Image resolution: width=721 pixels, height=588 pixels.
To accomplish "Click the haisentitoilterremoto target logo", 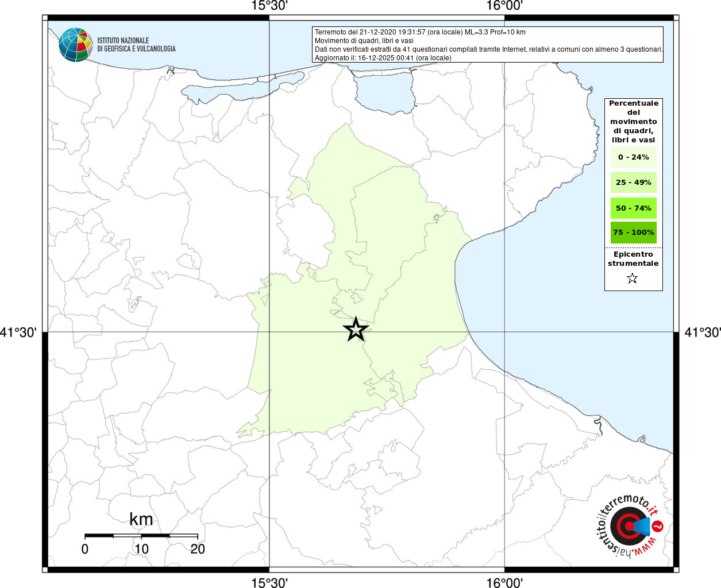I will pos(627,526).
